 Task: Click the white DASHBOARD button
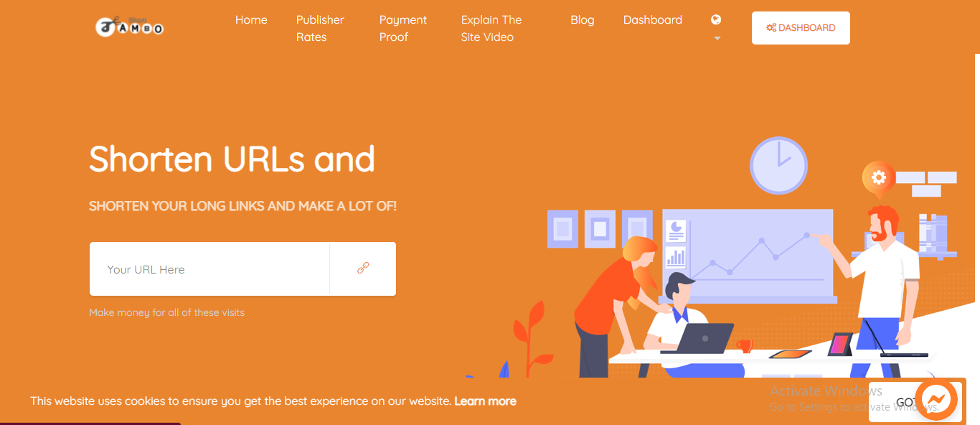[801, 28]
